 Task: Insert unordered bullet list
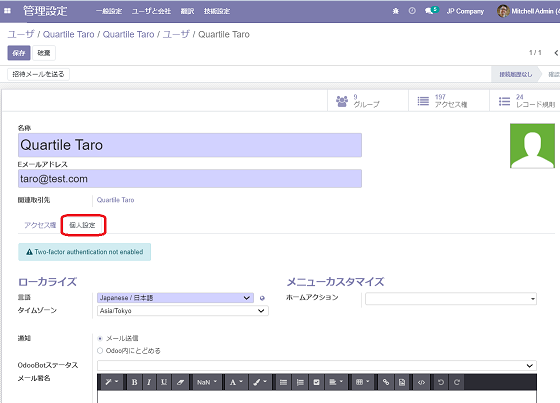pos(283,382)
